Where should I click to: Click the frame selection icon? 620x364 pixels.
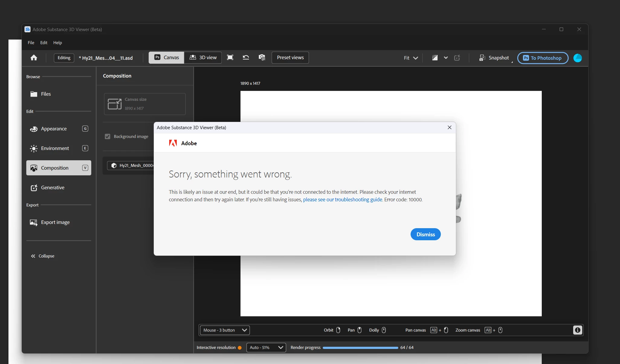(x=230, y=58)
